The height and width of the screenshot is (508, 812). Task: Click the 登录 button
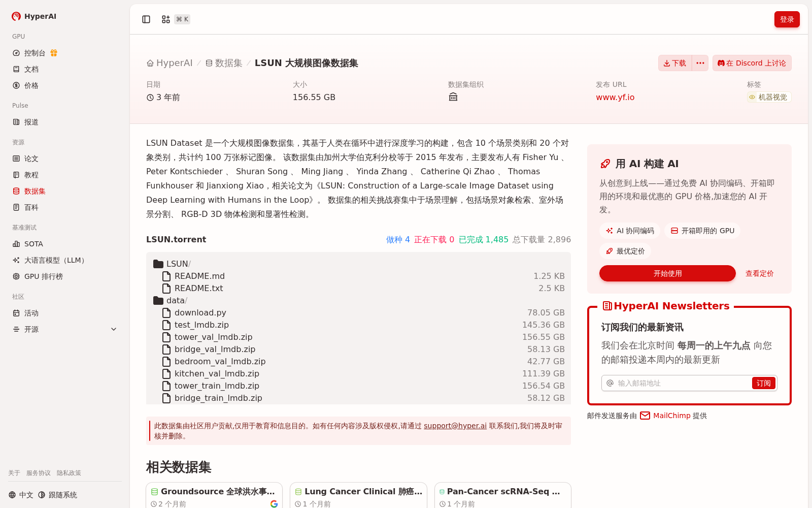coord(787,19)
